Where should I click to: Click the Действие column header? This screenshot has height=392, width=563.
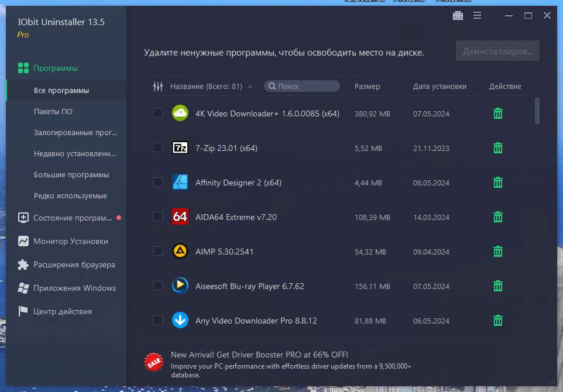click(505, 87)
